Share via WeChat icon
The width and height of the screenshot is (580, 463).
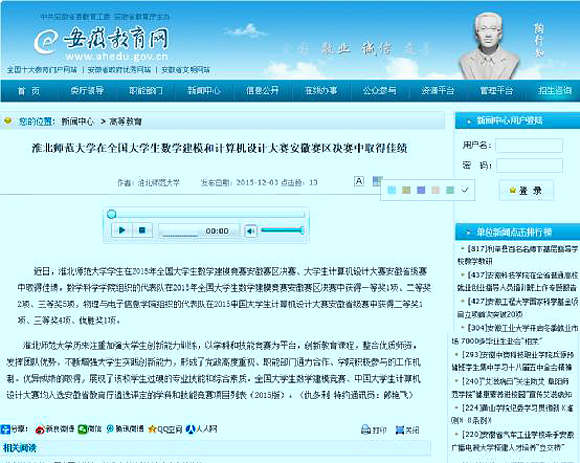click(x=82, y=429)
